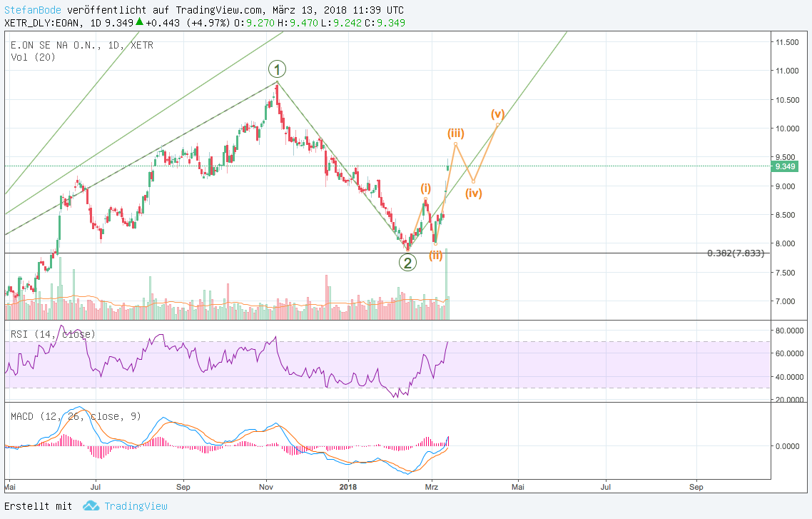Click the orange (ii) wave label
812x519 pixels.
436,255
